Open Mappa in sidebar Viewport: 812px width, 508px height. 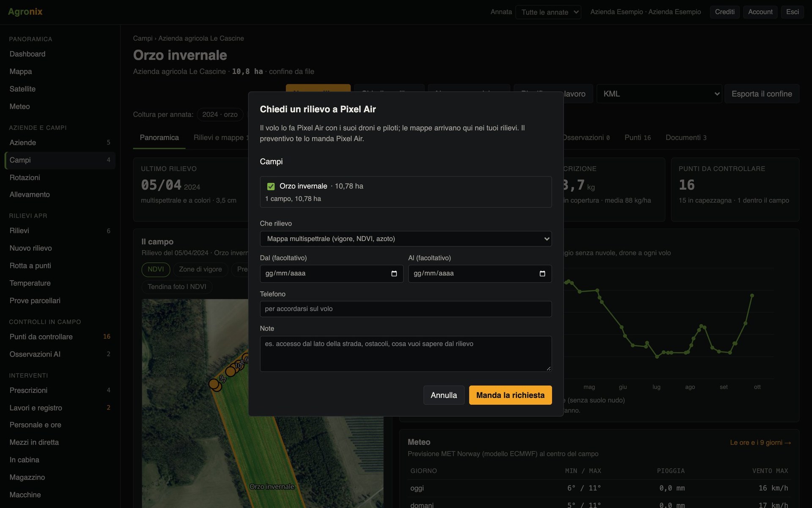click(x=60, y=72)
